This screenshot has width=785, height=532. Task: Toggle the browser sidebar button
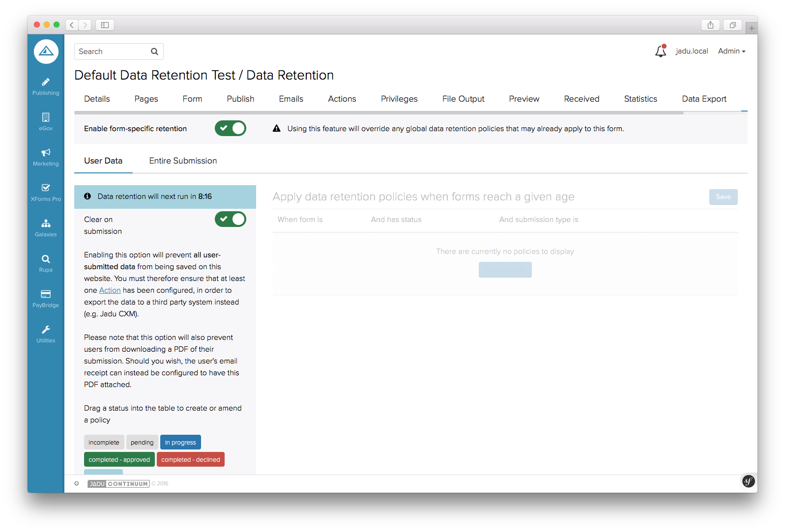coord(105,25)
